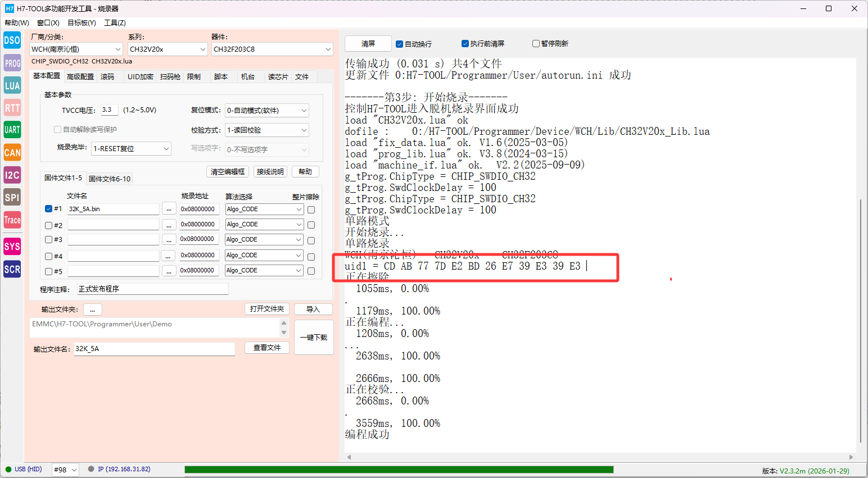
Task: Open the SPI sidebar icon
Action: [12, 197]
